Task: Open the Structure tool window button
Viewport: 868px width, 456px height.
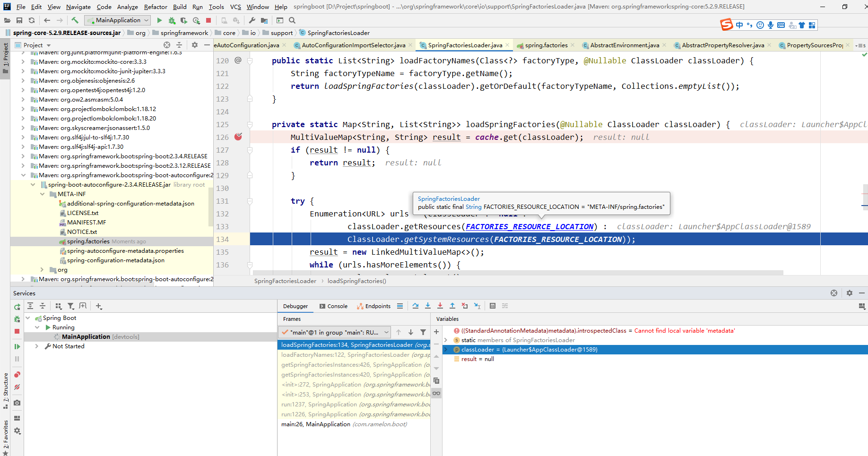Action: coord(6,390)
